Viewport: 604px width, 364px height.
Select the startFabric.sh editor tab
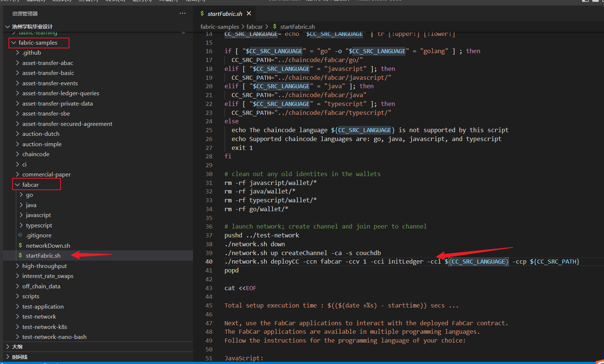click(x=224, y=13)
